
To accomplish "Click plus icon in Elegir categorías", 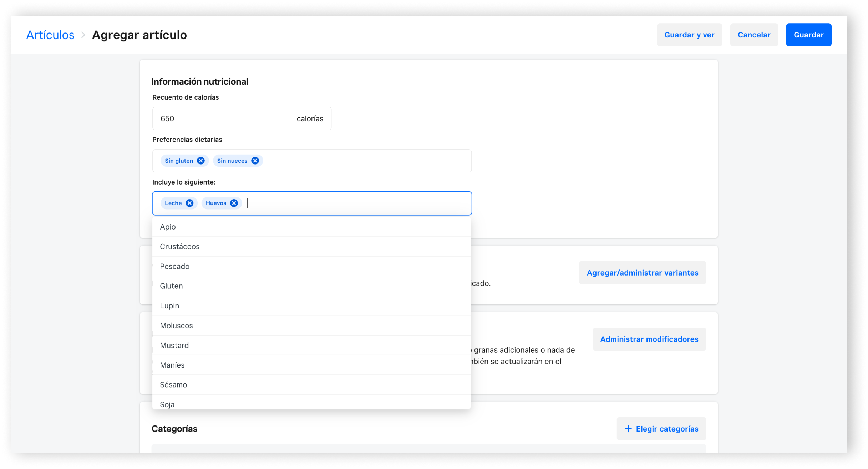I will 628,429.
